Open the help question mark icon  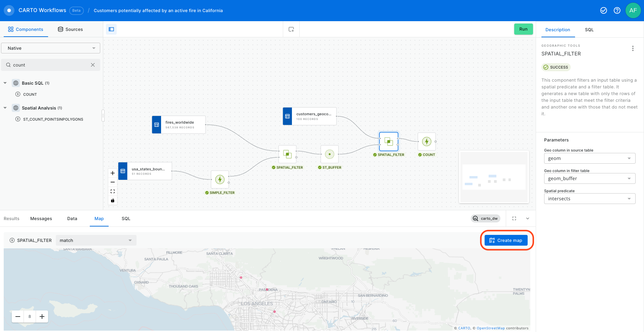tap(617, 10)
